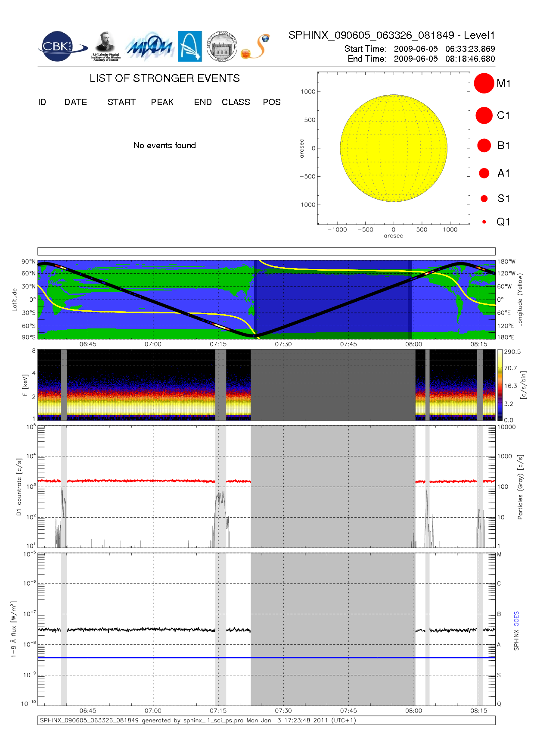Select the C1 class red circle
Screen dimensions: 534x756
pos(484,116)
